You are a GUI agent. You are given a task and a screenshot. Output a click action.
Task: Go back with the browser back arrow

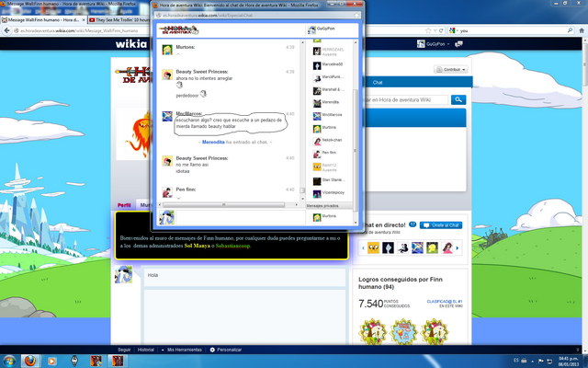[x=6, y=30]
